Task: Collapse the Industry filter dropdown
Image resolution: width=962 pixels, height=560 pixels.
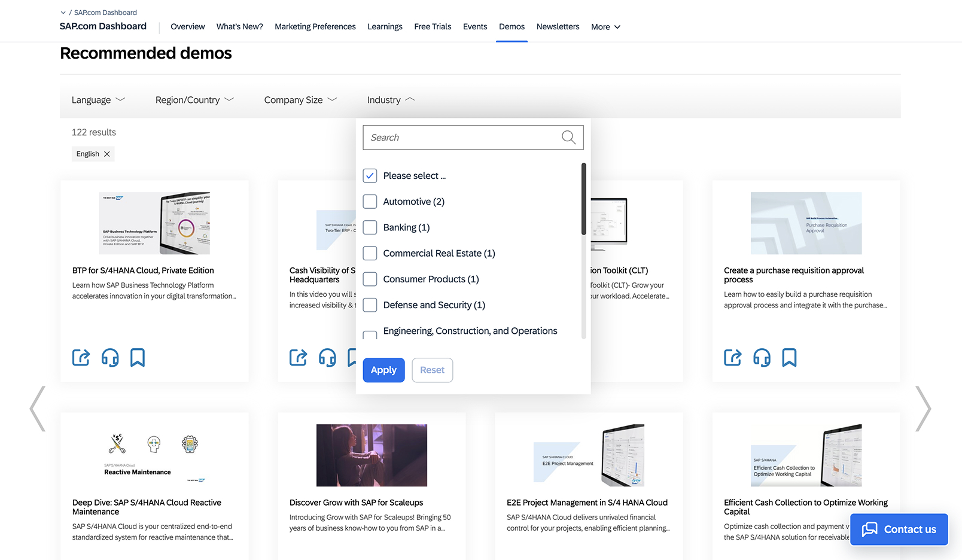Action: point(391,100)
